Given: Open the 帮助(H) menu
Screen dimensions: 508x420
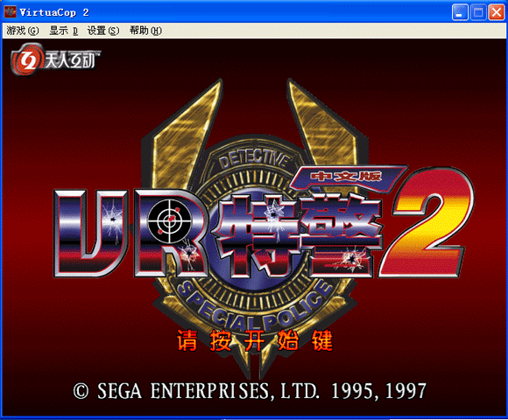Looking at the screenshot, I should [x=145, y=31].
